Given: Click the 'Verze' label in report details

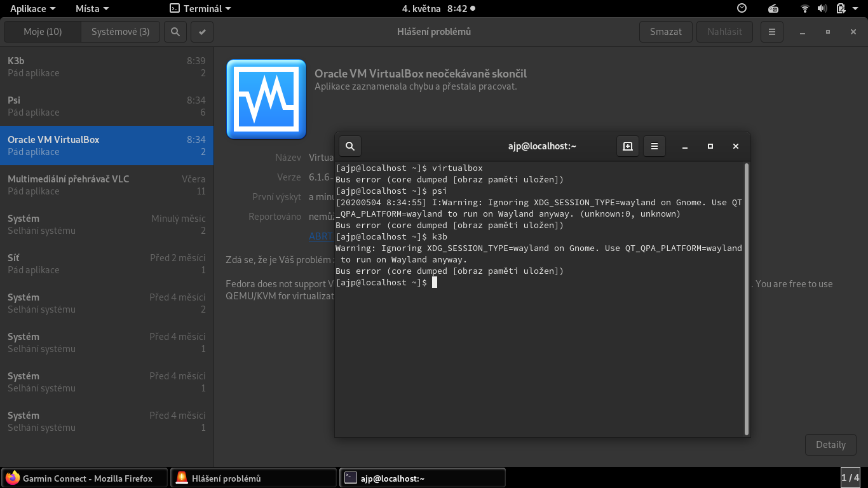Looking at the screenshot, I should tap(289, 177).
